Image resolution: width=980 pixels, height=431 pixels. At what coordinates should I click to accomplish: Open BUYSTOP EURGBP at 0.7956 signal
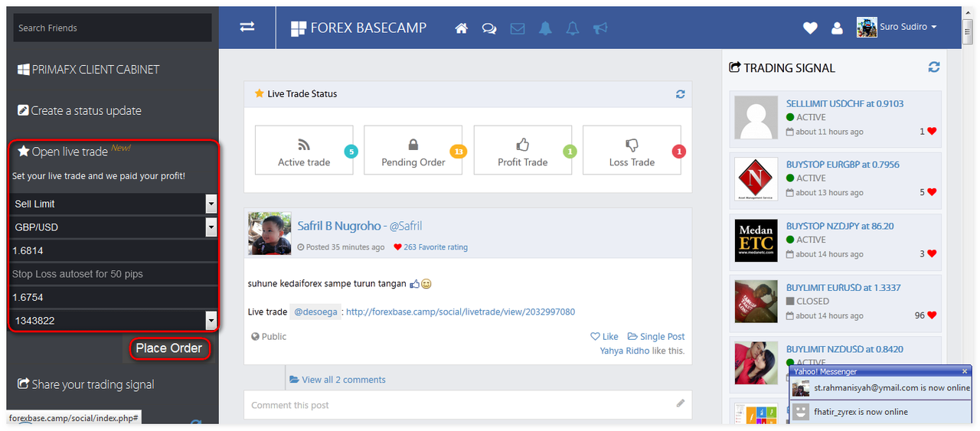[843, 165]
